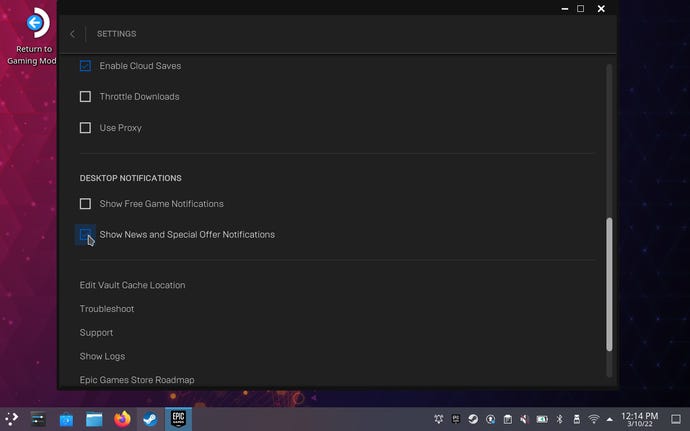
Task: Switch to Steam in the taskbar
Action: click(x=149, y=419)
